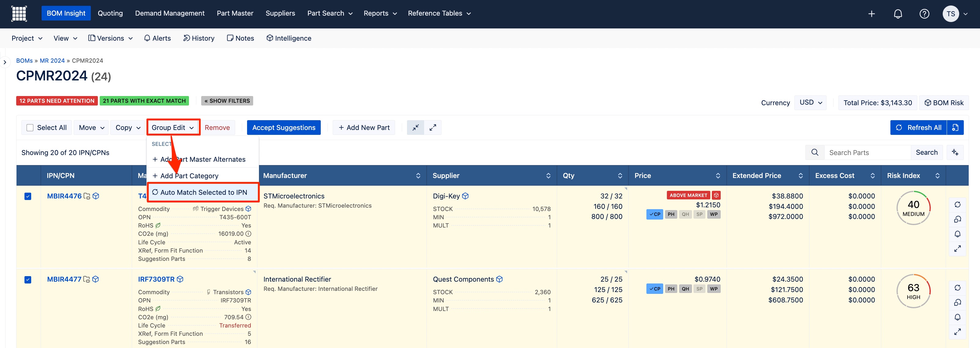Open the app grid launcher icon

click(19, 14)
